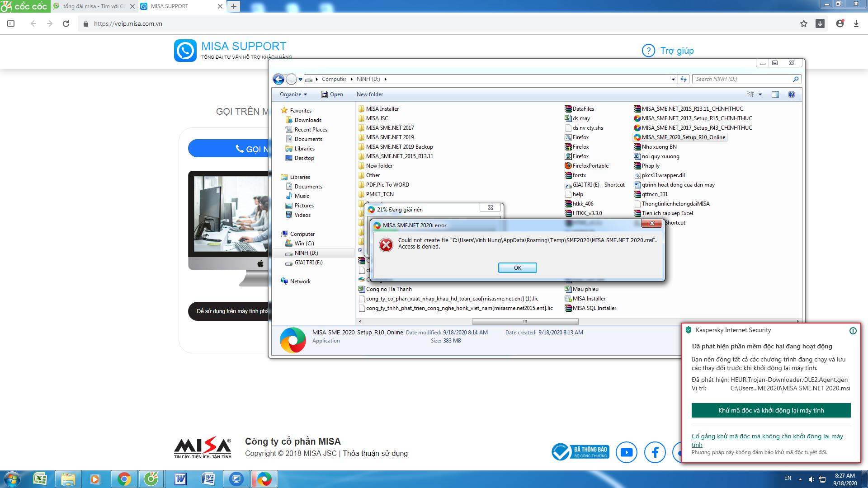Open Excel from taskbar

click(x=40, y=479)
